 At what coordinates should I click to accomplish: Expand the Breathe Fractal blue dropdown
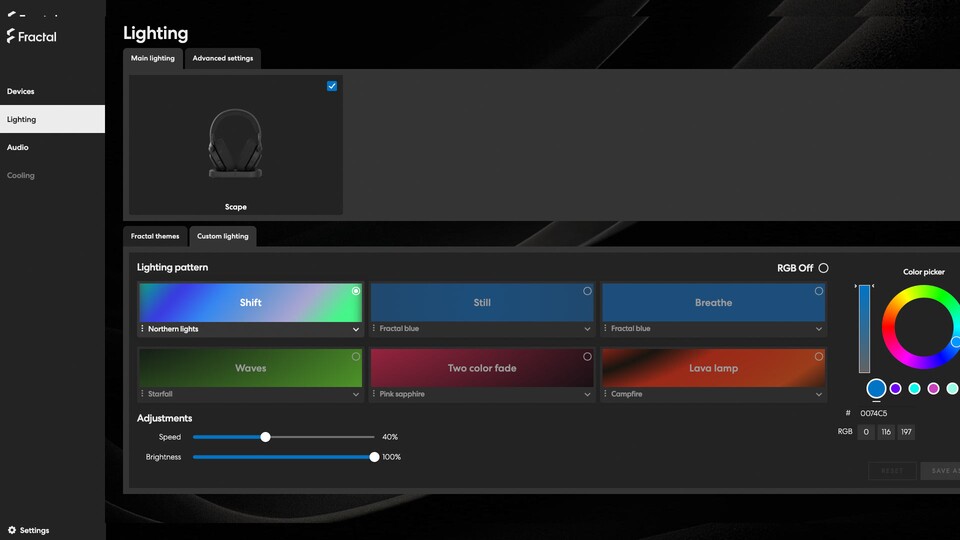819,329
